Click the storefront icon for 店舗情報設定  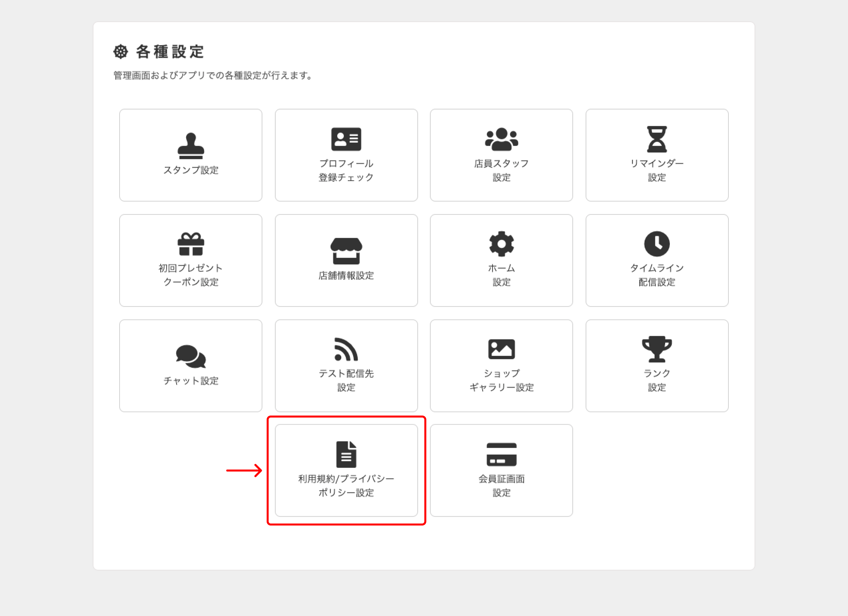coord(346,251)
